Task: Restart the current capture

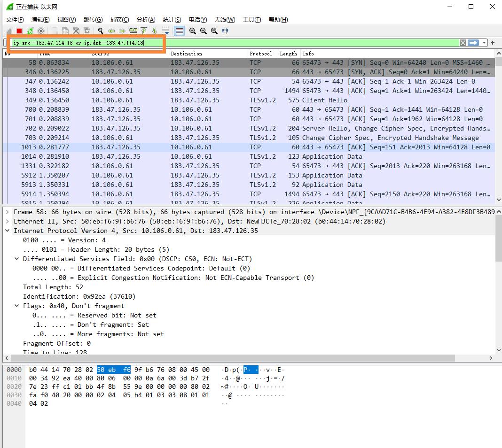Action: 30,31
